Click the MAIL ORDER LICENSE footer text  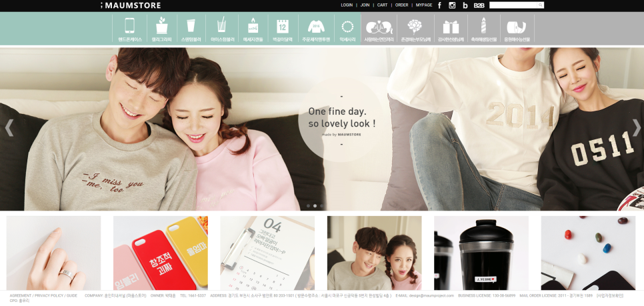coord(556,296)
